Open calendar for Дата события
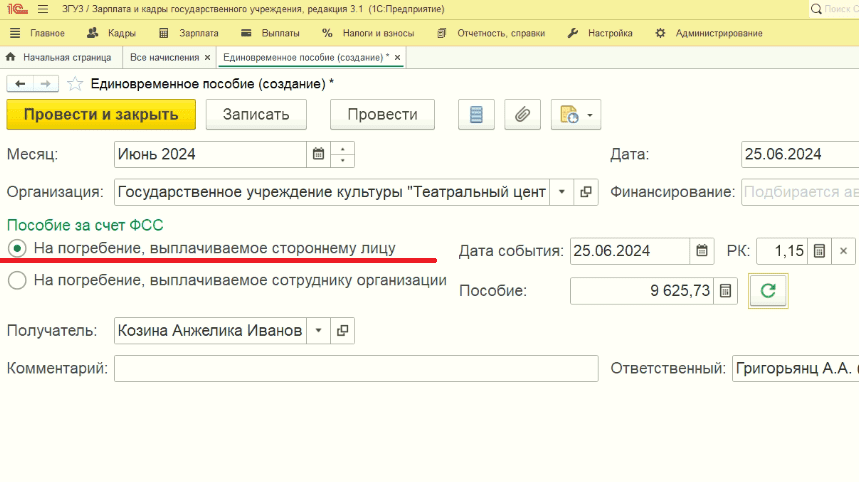Image resolution: width=859 pixels, height=482 pixels. (x=702, y=251)
